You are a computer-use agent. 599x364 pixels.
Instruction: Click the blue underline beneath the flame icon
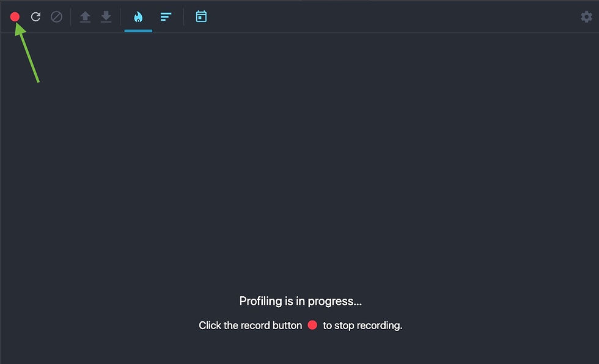pyautogui.click(x=138, y=31)
